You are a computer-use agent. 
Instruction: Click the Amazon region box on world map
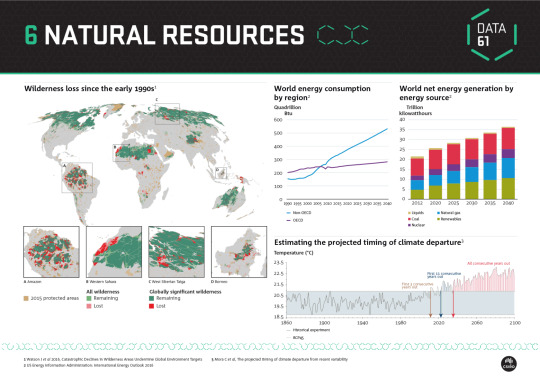[x=77, y=177]
